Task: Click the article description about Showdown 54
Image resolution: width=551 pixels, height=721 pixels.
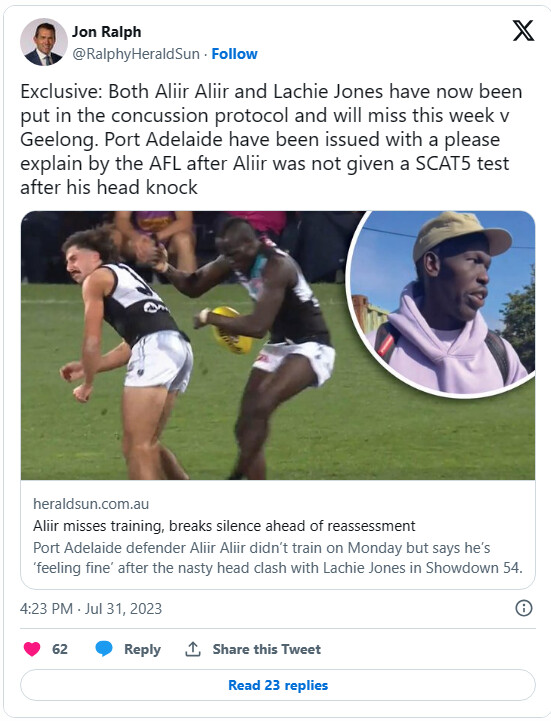Action: (278, 558)
